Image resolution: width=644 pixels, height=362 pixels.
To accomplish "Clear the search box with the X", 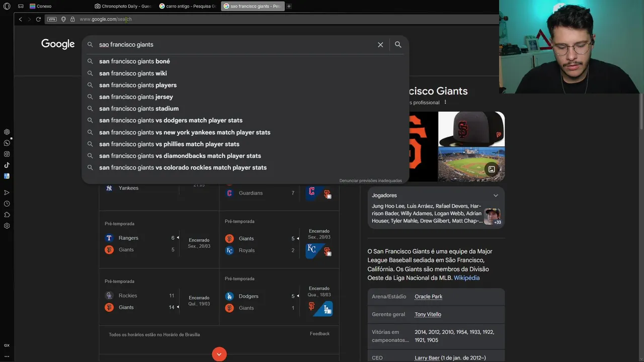I will pyautogui.click(x=380, y=45).
